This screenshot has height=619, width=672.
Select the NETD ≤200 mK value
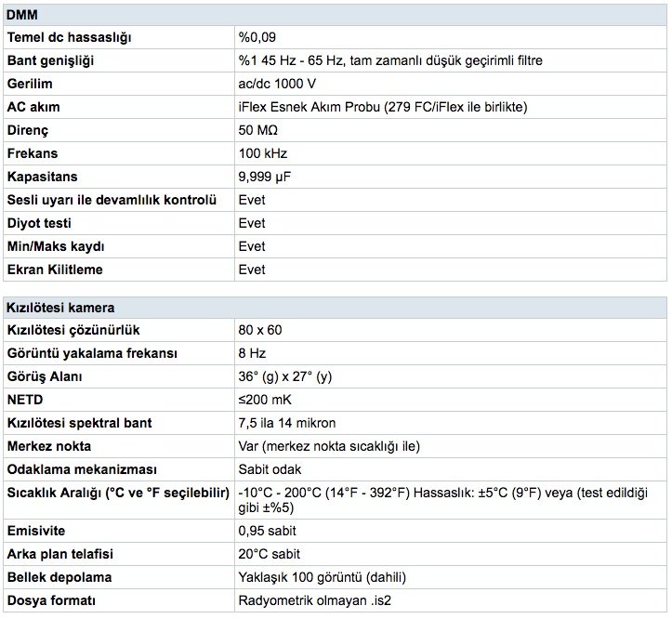[x=265, y=400]
